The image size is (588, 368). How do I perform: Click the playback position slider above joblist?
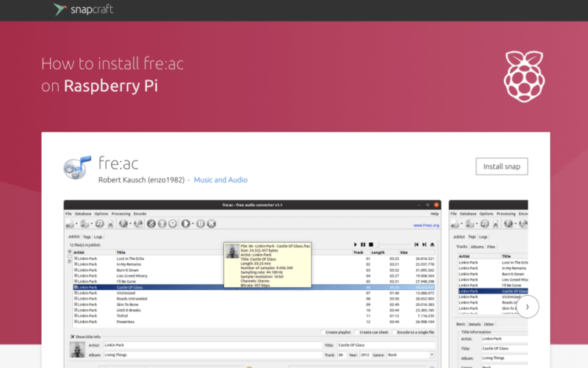pos(393,244)
